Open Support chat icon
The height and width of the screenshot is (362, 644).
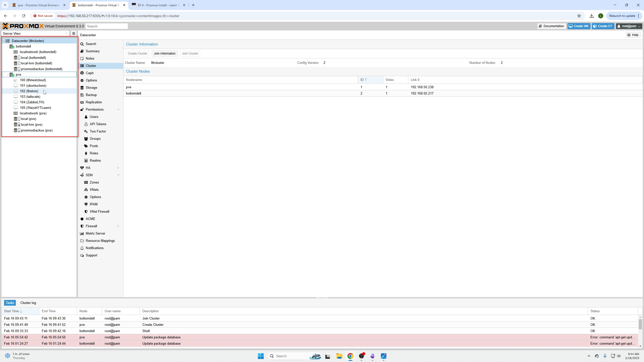[82, 255]
